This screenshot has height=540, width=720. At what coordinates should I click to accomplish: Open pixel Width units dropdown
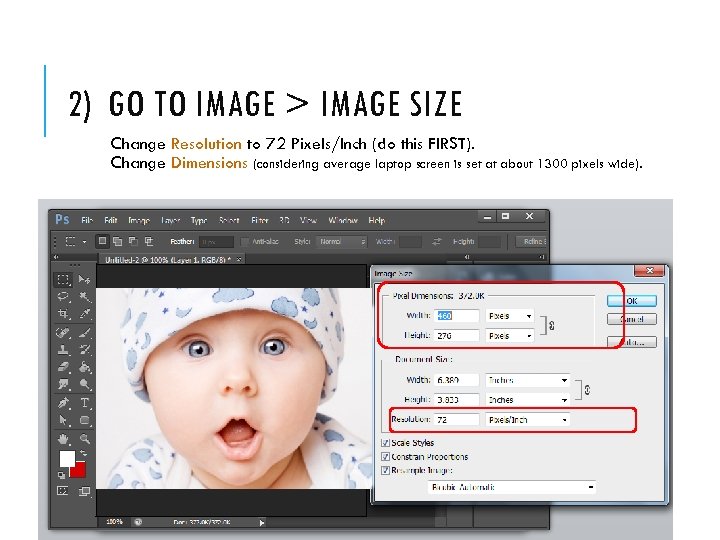point(510,316)
